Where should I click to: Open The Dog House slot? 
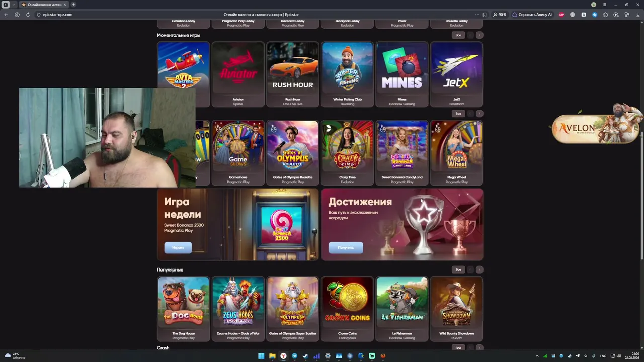coord(184,309)
